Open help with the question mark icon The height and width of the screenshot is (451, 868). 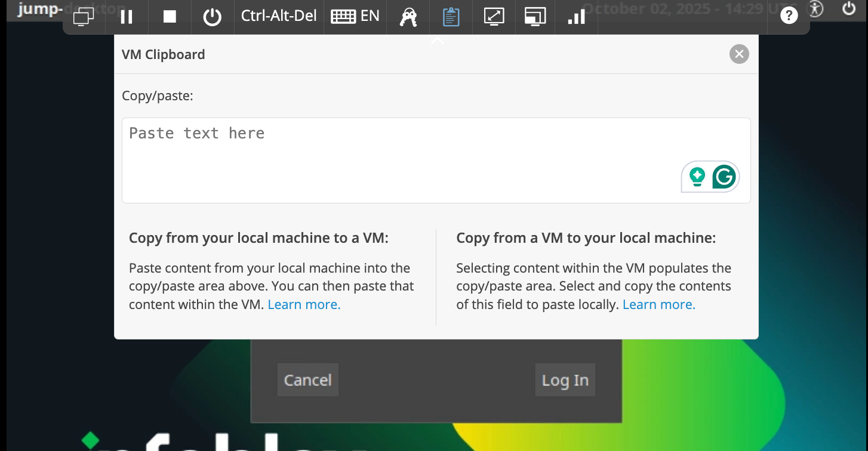789,17
